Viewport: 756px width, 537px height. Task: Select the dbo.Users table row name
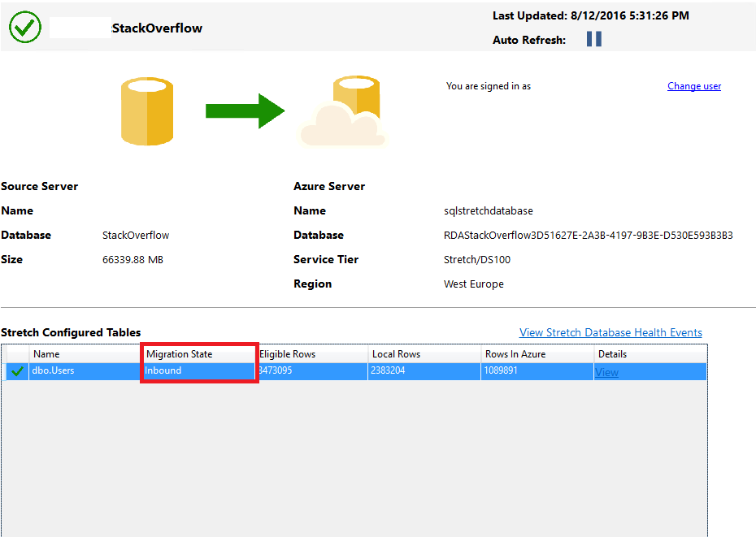pyautogui.click(x=53, y=370)
